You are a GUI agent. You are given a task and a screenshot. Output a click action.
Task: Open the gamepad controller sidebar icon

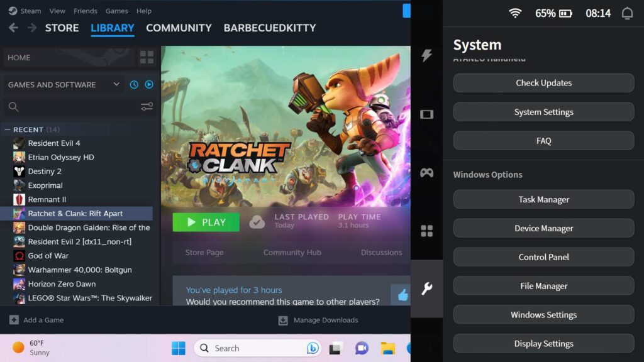(426, 172)
